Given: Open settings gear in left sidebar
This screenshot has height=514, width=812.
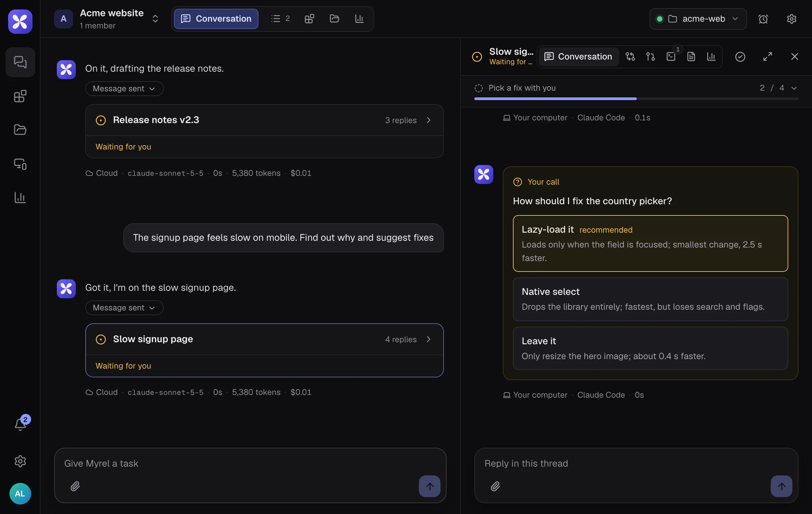Looking at the screenshot, I should (x=20, y=461).
